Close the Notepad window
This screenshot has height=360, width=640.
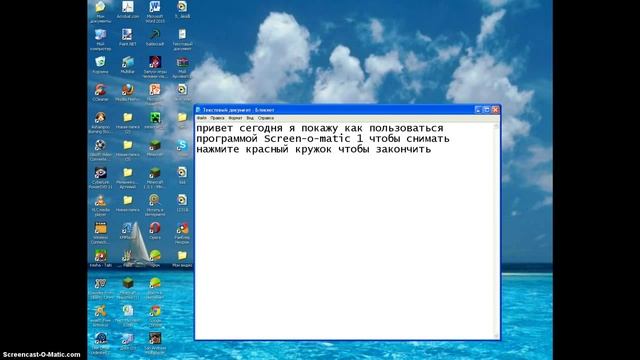(x=495, y=110)
